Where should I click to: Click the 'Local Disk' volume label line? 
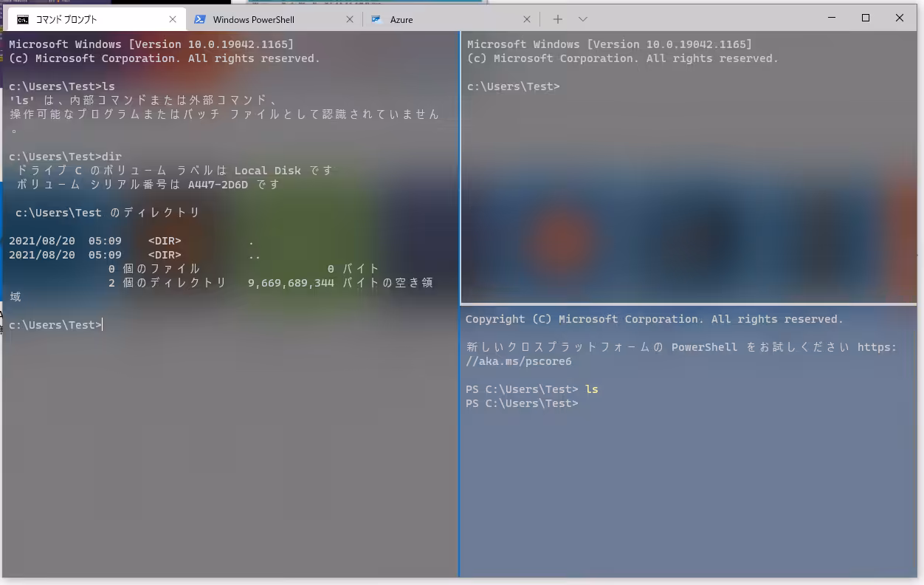pyautogui.click(x=175, y=171)
